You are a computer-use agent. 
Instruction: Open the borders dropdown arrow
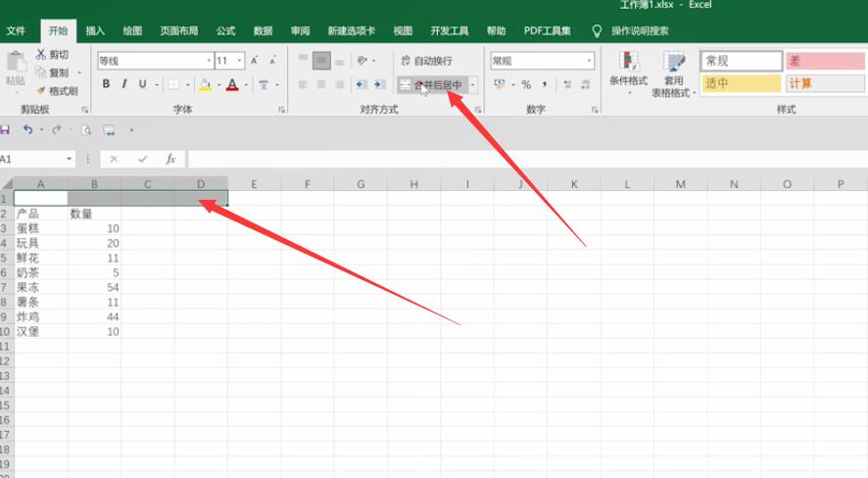click(x=187, y=84)
